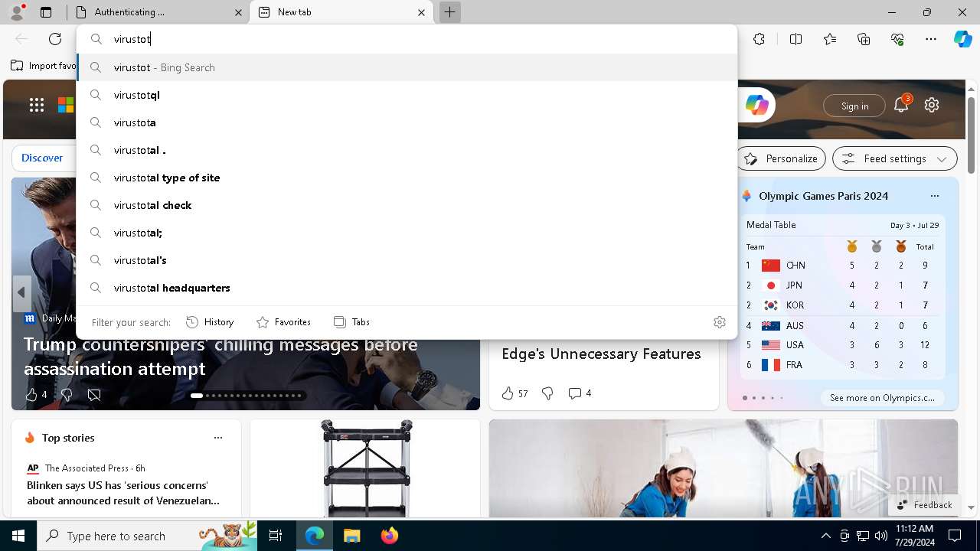This screenshot has height=551, width=980.
Task: Open Import favorites bookmark bar item
Action: pyautogui.click(x=44, y=66)
